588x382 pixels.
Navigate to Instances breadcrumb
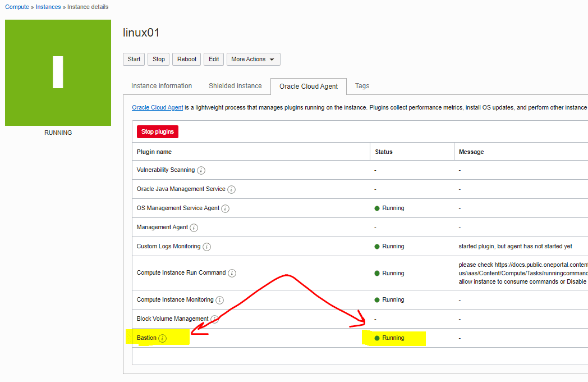[48, 7]
